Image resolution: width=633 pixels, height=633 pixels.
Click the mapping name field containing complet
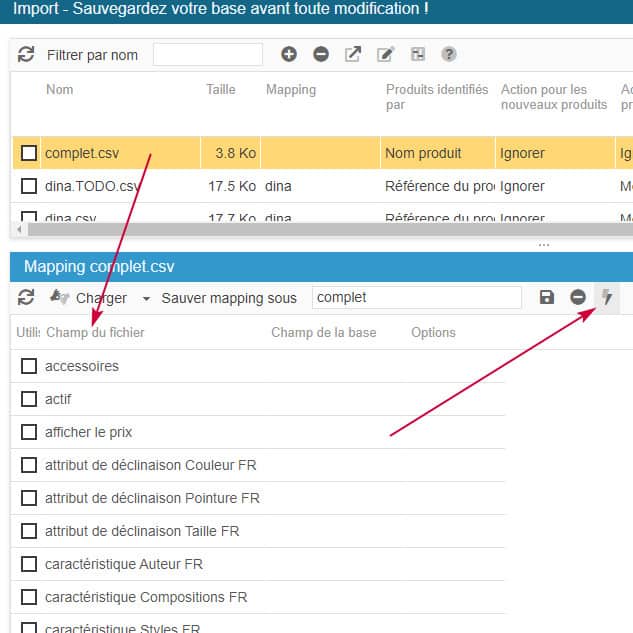tap(416, 298)
